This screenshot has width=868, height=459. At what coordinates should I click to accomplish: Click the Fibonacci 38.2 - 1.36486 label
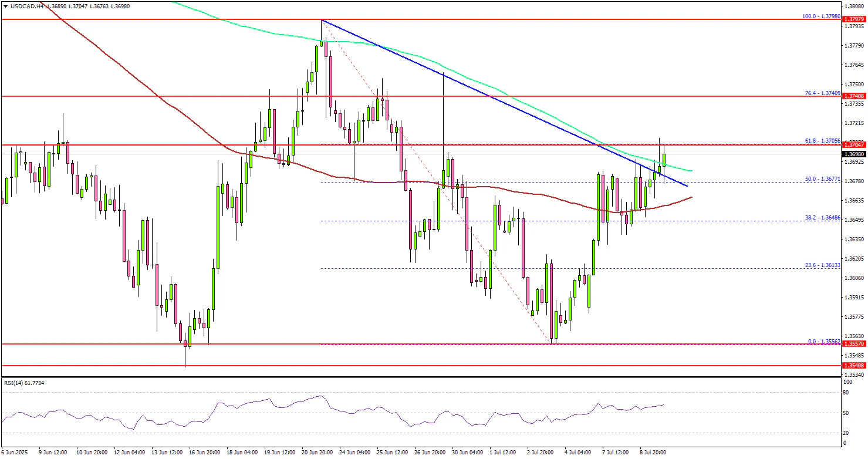[823, 218]
